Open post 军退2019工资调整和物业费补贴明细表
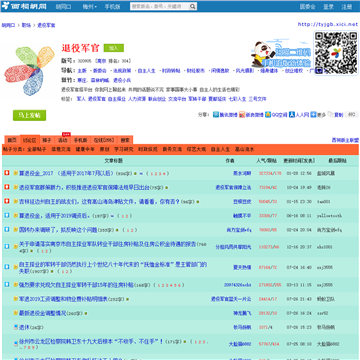This screenshot has height=360, width=360. pos(63,299)
